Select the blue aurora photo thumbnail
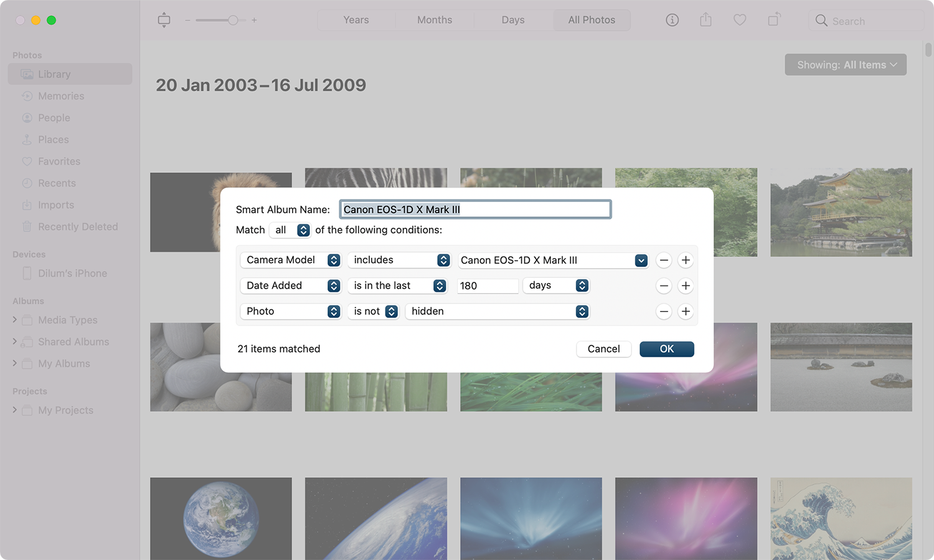 [x=531, y=518]
